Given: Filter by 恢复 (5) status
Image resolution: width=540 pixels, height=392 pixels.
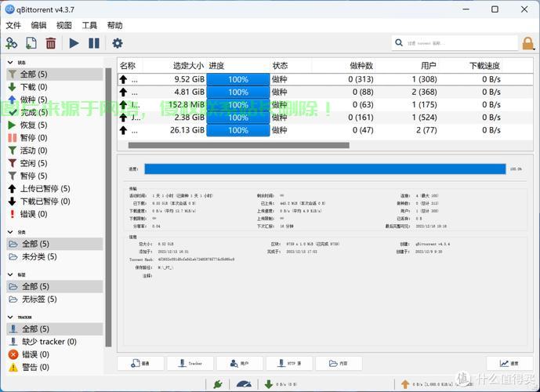Looking at the screenshot, I should [54, 125].
